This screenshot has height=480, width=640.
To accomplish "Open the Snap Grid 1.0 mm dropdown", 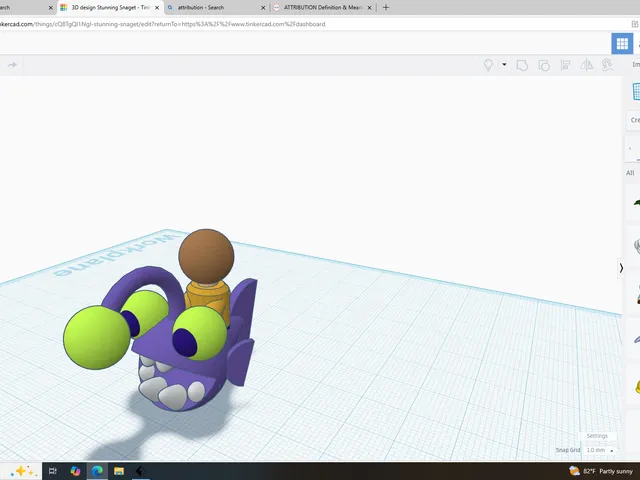I will coord(599,450).
